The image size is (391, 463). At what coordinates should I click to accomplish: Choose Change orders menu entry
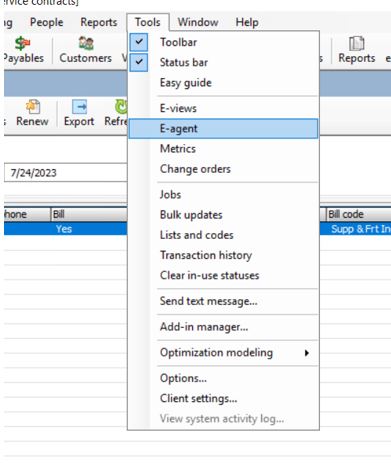(x=223, y=169)
